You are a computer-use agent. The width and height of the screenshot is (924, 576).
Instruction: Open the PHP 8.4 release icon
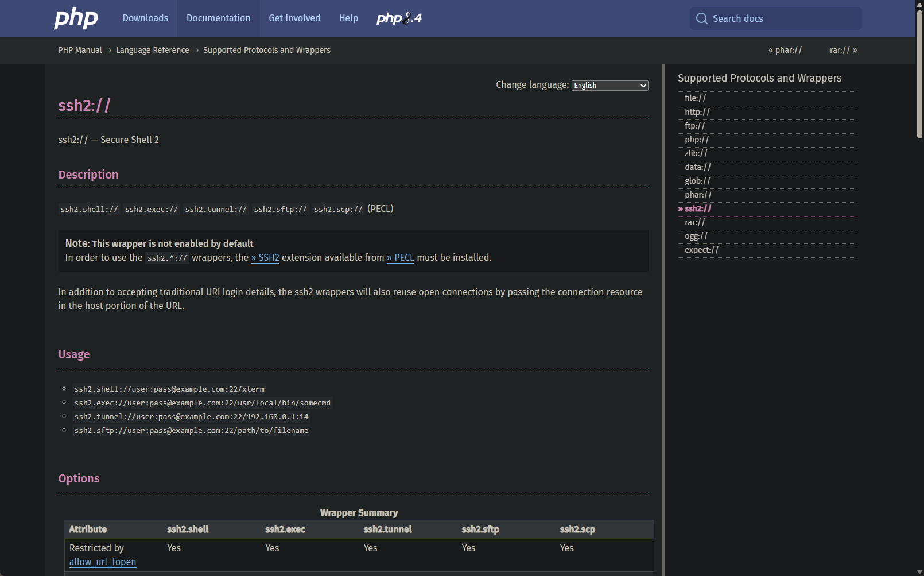(x=399, y=18)
